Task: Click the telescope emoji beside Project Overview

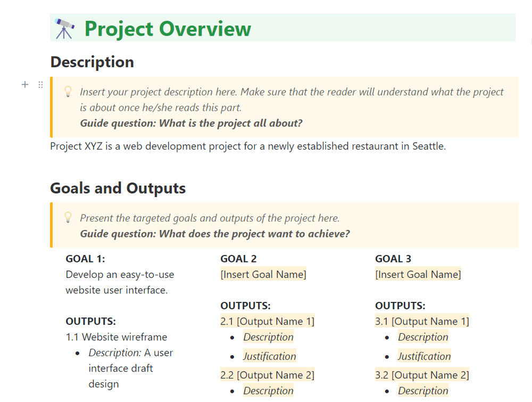Action: click(64, 28)
